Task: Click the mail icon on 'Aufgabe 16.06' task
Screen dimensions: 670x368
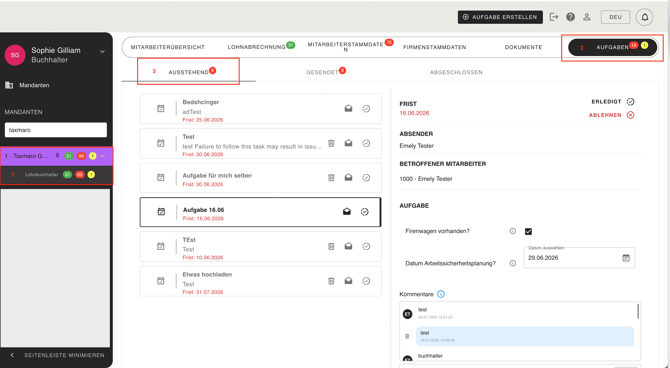Action: (347, 212)
